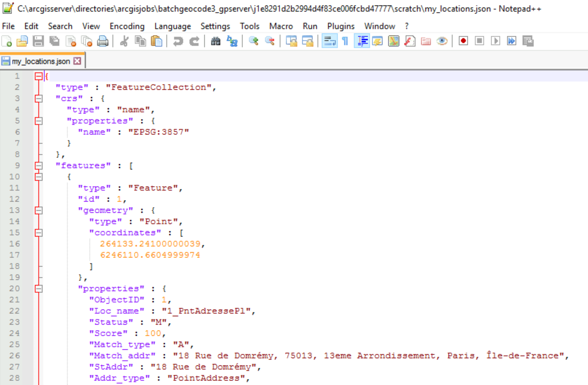The height and width of the screenshot is (385, 588).
Task: Open the View menu
Action: tap(91, 26)
